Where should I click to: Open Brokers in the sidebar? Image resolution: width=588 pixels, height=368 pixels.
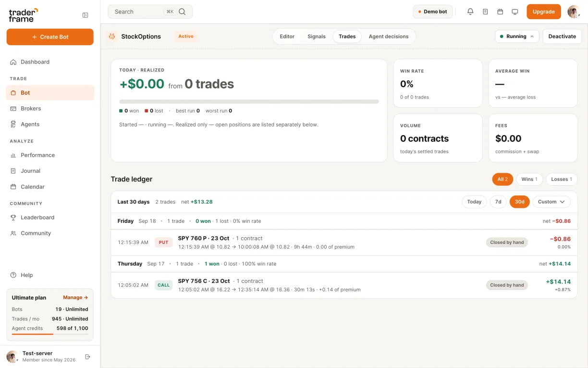pos(50,109)
